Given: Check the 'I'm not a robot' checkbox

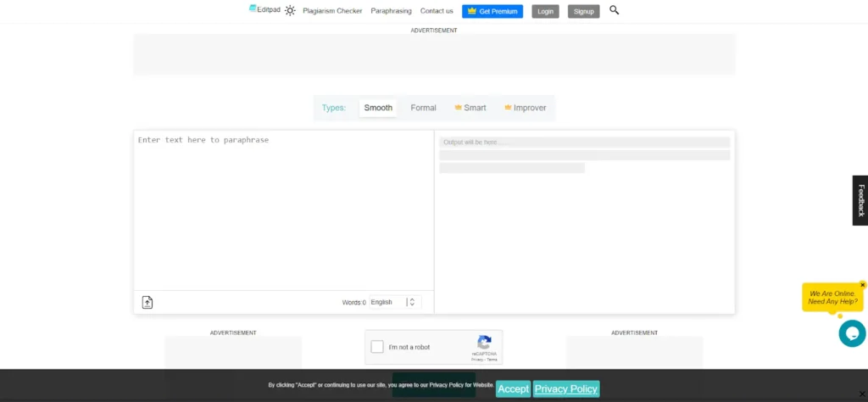Looking at the screenshot, I should click(377, 347).
